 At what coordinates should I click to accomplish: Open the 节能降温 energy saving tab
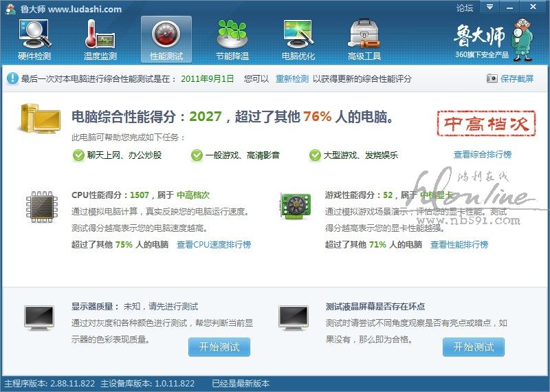pos(232,40)
